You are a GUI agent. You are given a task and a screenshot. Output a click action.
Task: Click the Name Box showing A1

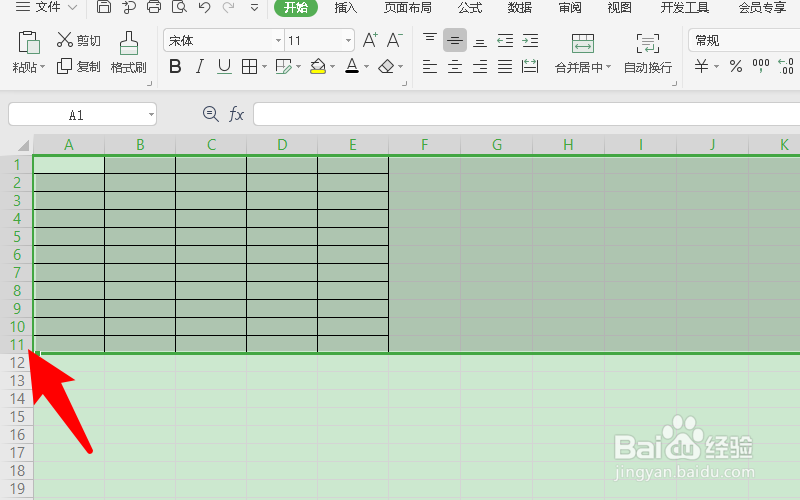click(x=76, y=114)
